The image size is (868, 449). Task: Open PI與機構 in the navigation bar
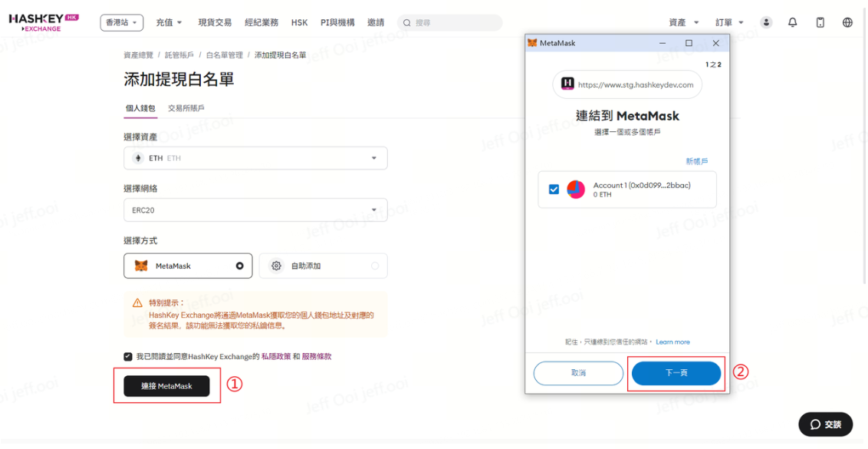click(337, 23)
